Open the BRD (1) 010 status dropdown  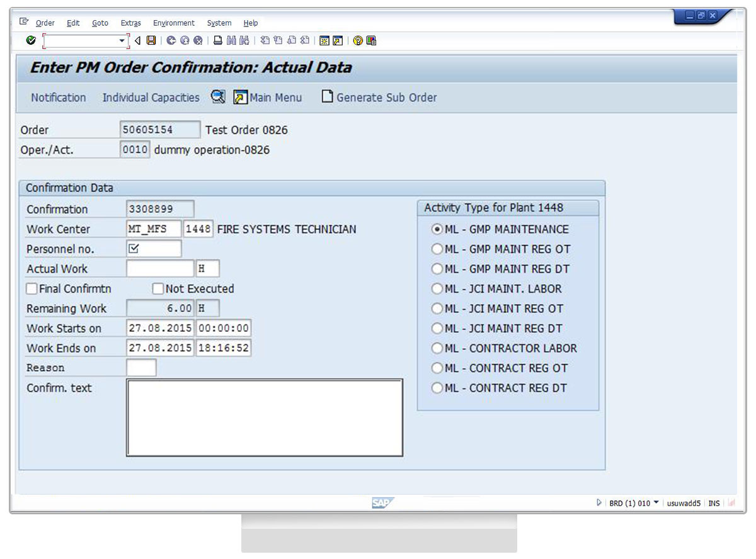pos(656,502)
